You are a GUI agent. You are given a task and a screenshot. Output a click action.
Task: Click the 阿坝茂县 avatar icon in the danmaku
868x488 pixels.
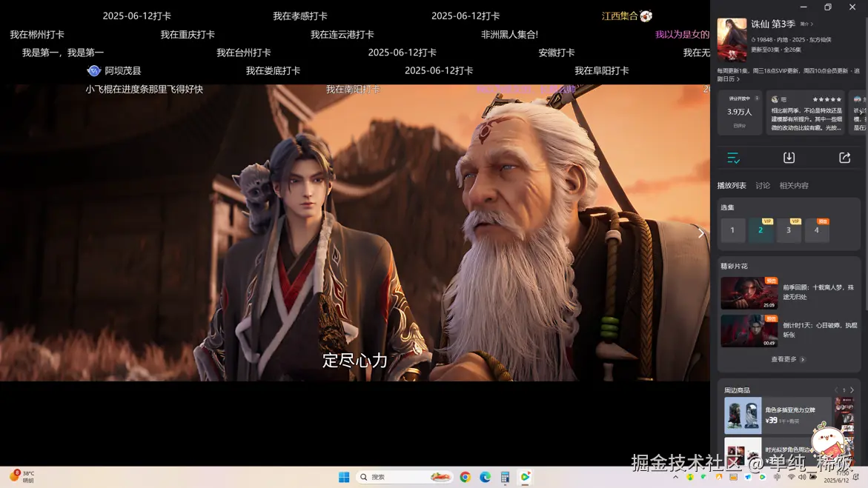[x=94, y=70]
